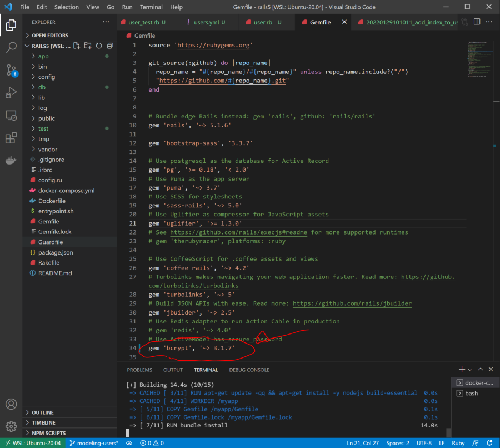The image size is (500, 448).
Task: Select the bash terminal in terminal list
Action: click(x=471, y=393)
